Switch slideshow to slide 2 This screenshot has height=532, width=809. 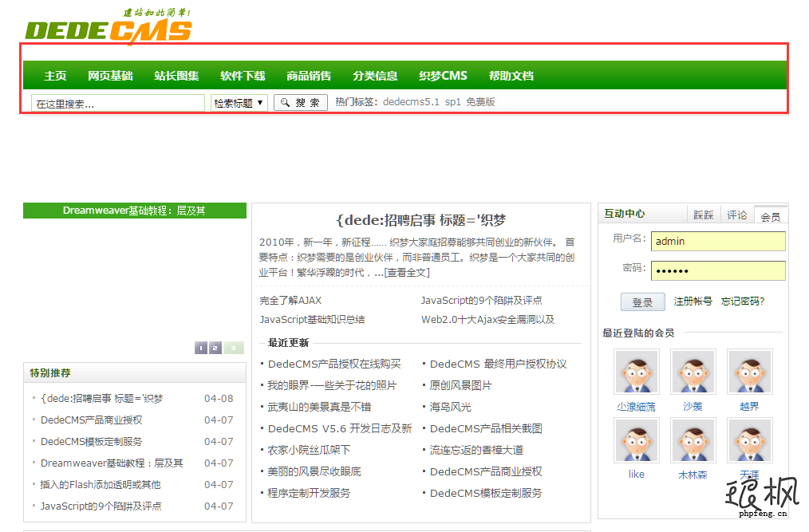(x=215, y=348)
